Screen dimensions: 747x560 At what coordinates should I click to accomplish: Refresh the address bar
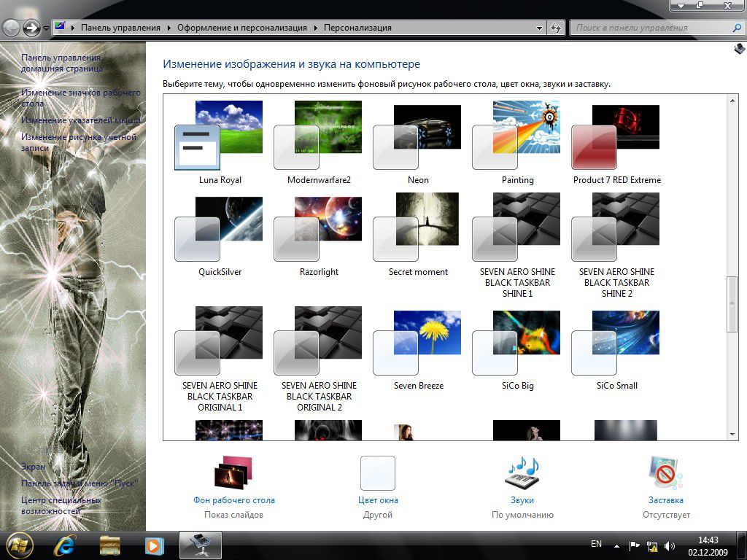[555, 28]
